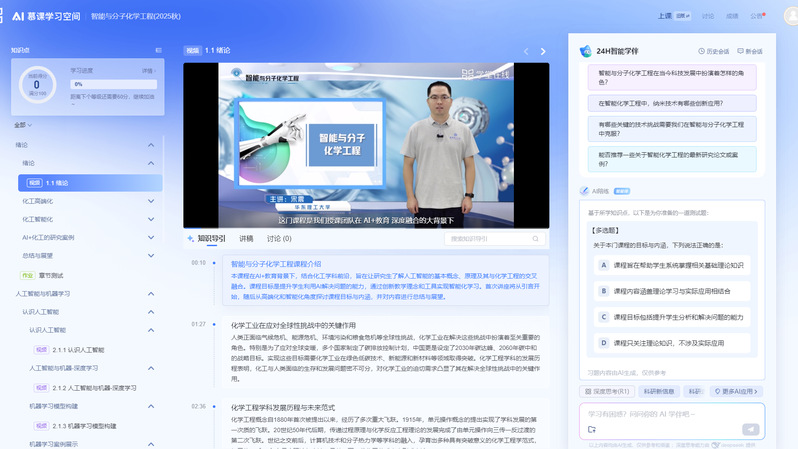Open the 全部 filter dropdown

pos(23,125)
